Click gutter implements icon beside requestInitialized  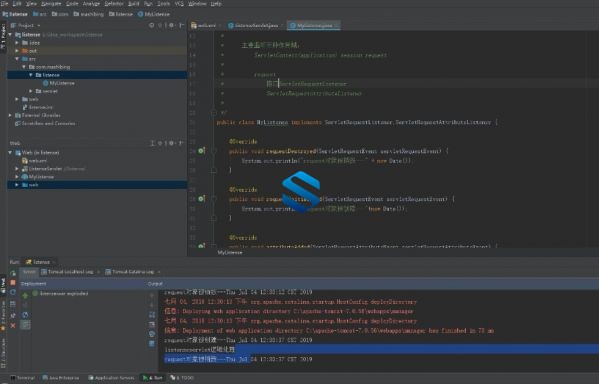pyautogui.click(x=201, y=199)
